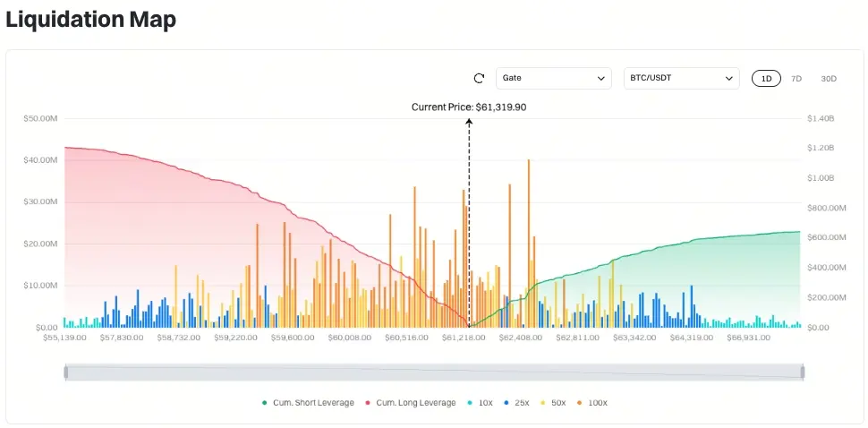
Task: Click the refresh icon beside Gate
Action: 480,79
